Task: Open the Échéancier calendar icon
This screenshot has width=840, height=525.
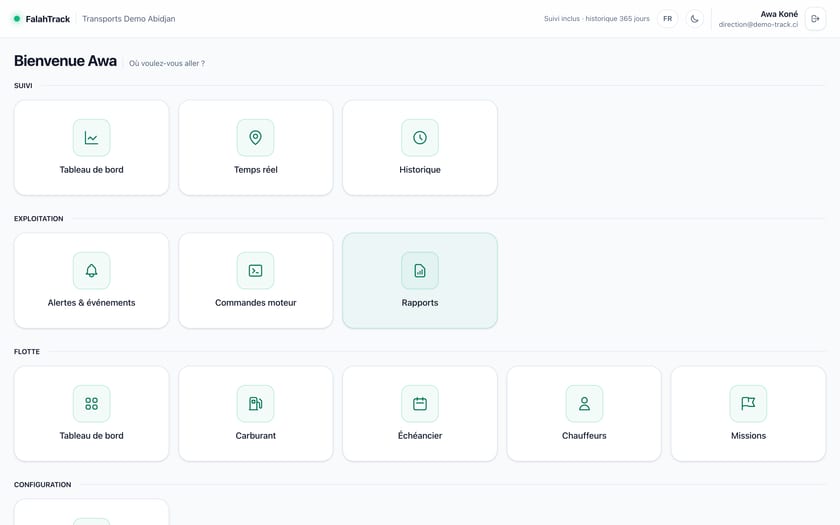Action: click(x=420, y=403)
